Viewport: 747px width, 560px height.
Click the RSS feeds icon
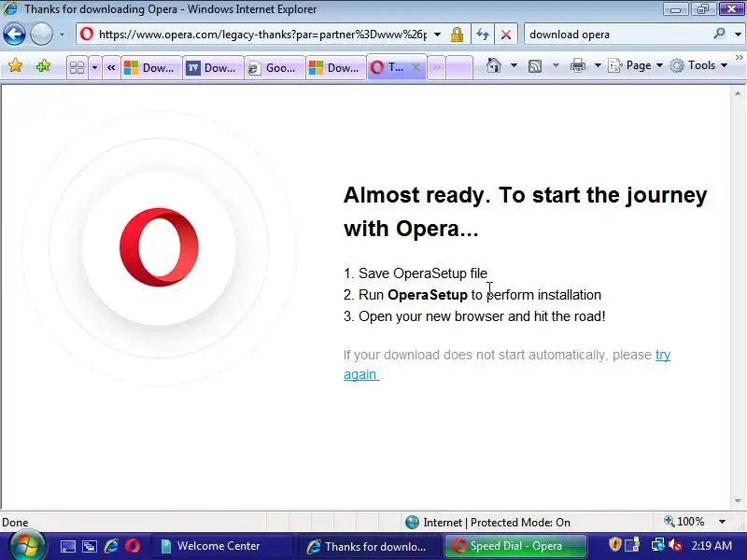click(x=535, y=65)
